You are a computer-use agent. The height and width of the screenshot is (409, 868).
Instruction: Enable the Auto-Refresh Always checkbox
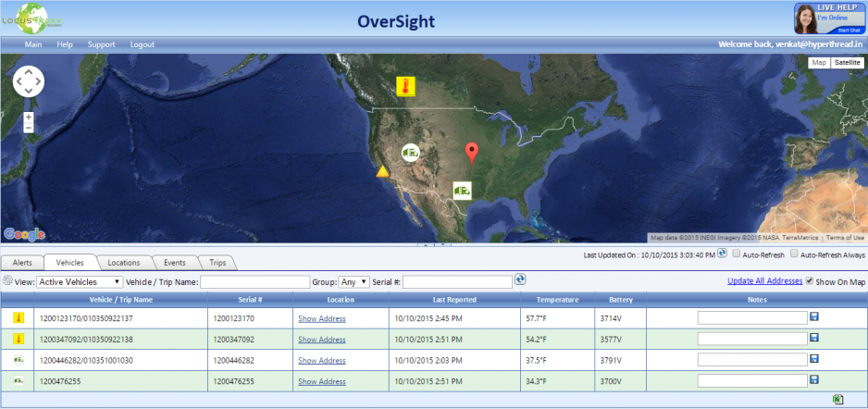792,254
